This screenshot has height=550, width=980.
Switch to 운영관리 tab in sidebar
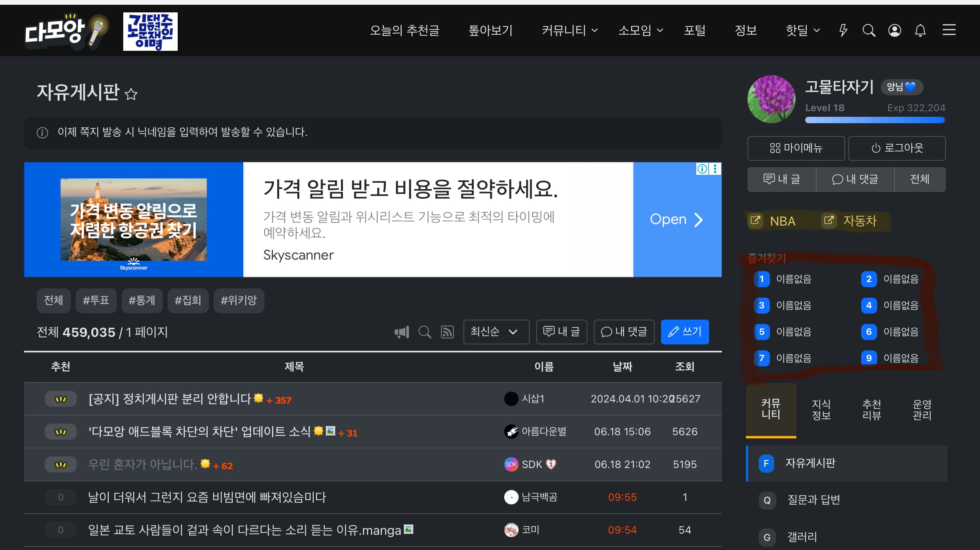tap(922, 410)
